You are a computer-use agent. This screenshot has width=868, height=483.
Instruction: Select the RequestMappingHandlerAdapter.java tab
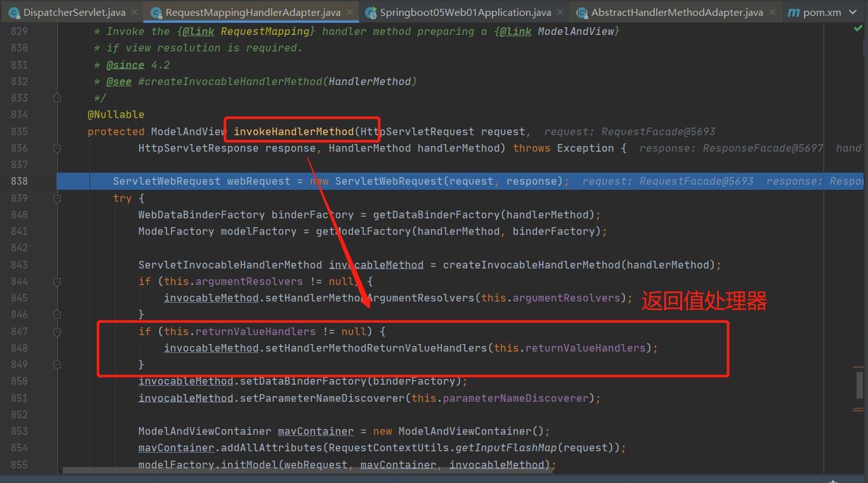(x=253, y=12)
